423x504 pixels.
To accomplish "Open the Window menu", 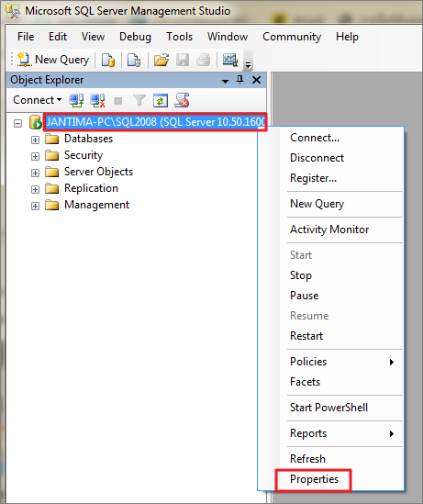I will [x=228, y=37].
